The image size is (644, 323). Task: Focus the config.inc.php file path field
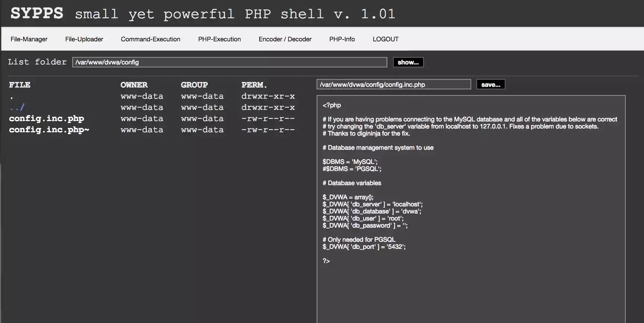pyautogui.click(x=394, y=85)
